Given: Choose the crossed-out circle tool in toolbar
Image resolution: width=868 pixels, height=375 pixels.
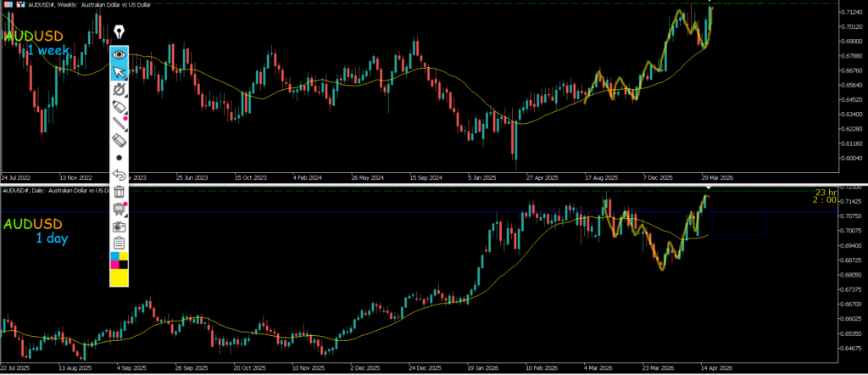Looking at the screenshot, I should pos(120,88).
